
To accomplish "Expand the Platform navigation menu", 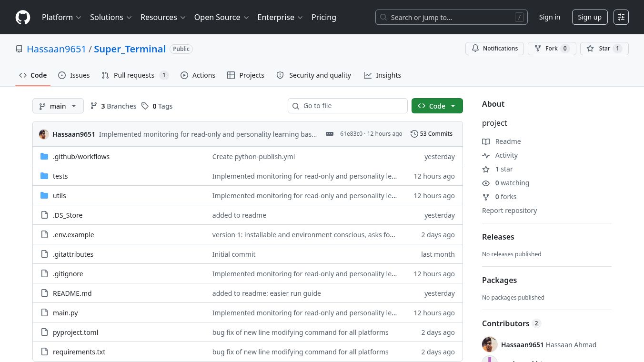I will click(x=61, y=17).
